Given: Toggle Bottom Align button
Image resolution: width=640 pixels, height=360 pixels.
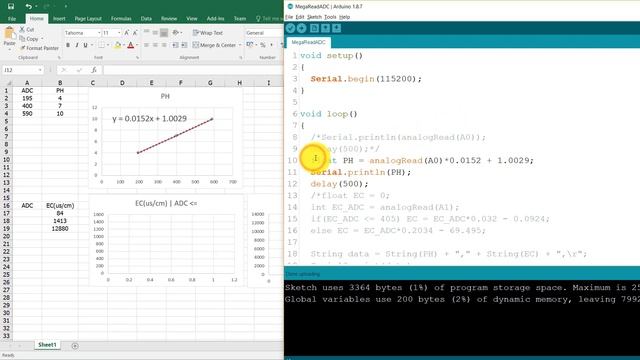Looking at the screenshot, I should (164, 33).
